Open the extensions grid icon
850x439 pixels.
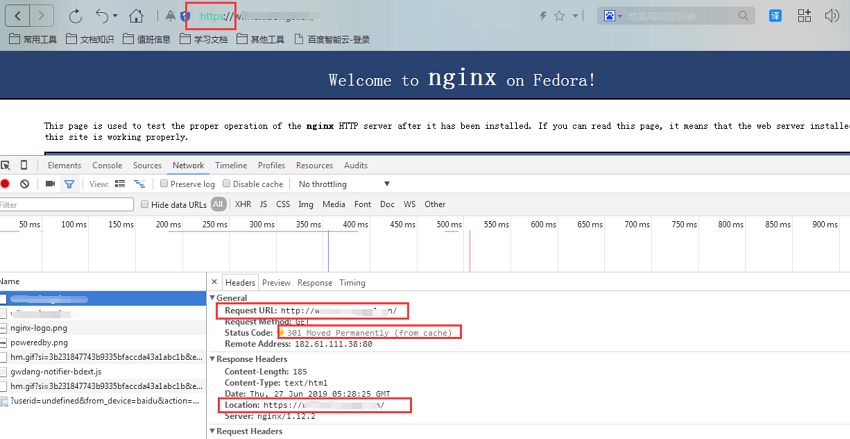tap(804, 16)
